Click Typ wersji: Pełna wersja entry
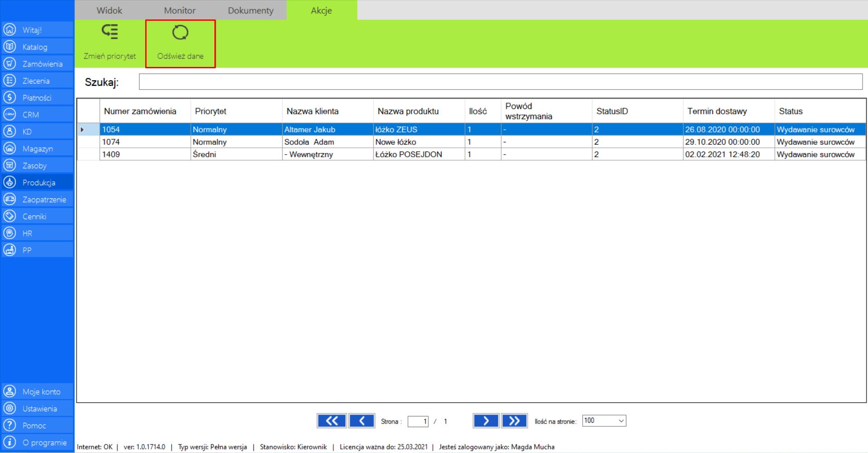 coord(213,447)
